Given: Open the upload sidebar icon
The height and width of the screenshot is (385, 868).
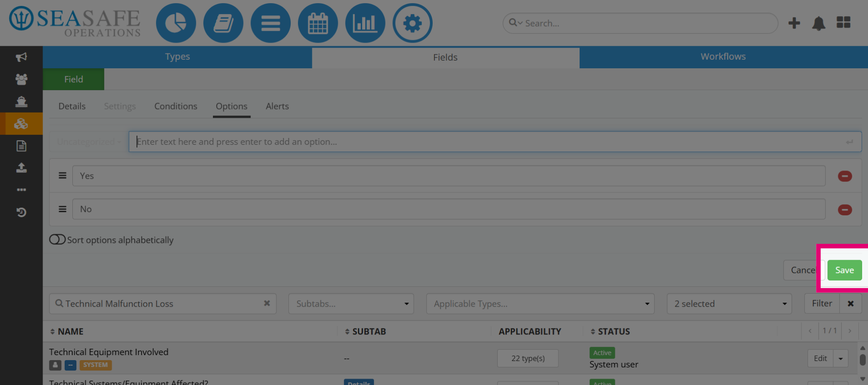Looking at the screenshot, I should tap(21, 168).
